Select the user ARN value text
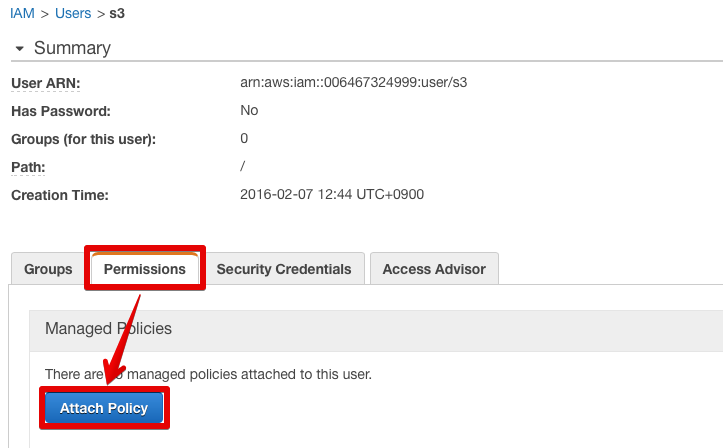The image size is (723, 448). tap(354, 83)
